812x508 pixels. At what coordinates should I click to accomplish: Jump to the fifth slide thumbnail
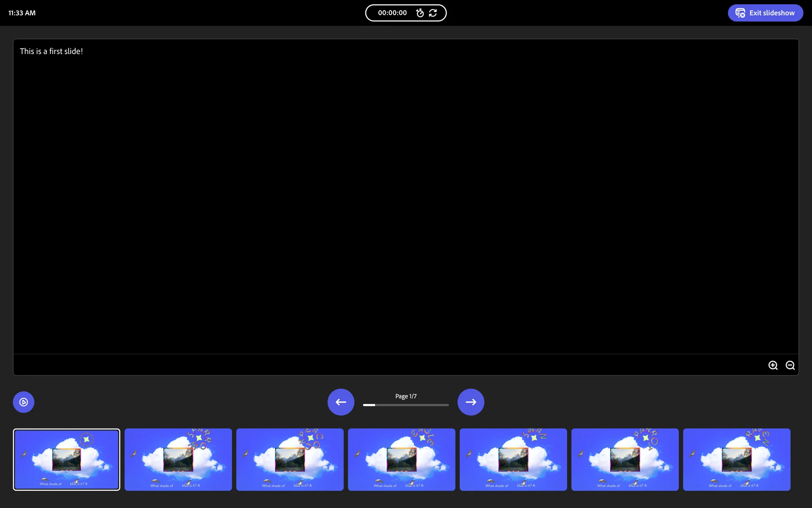coord(513,460)
